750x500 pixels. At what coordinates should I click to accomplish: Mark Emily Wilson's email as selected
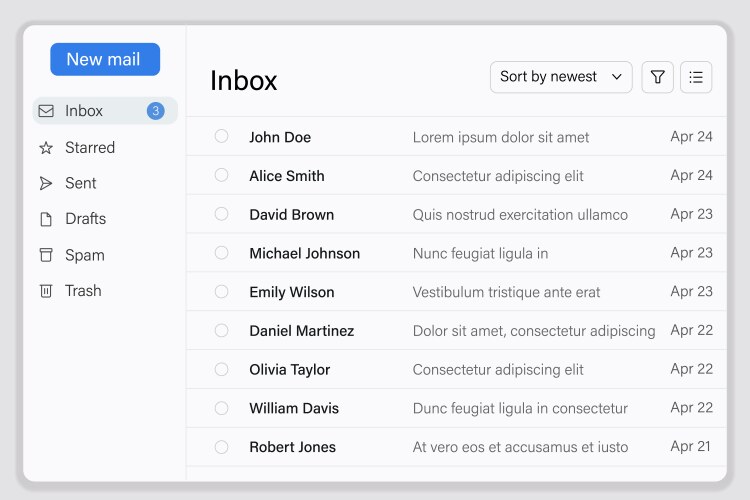pos(222,292)
